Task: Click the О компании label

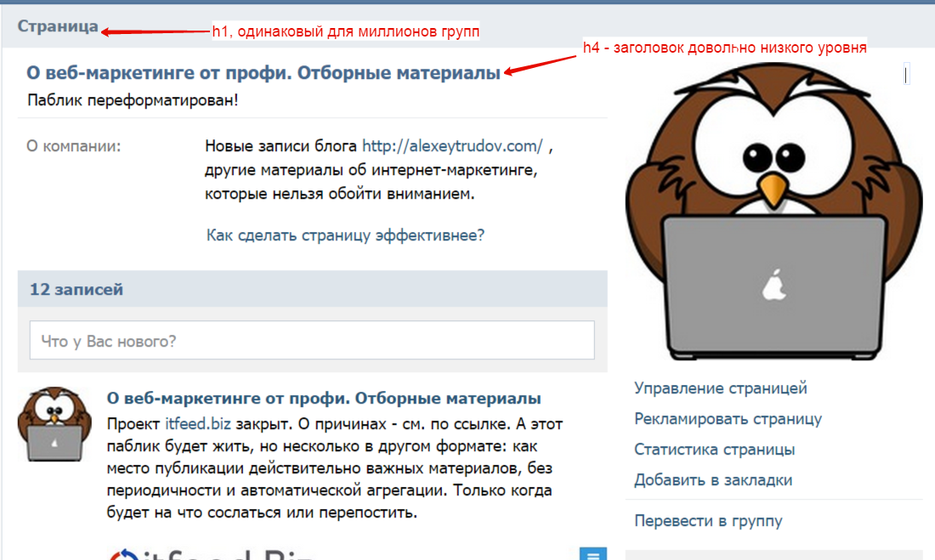Action: pos(74,144)
